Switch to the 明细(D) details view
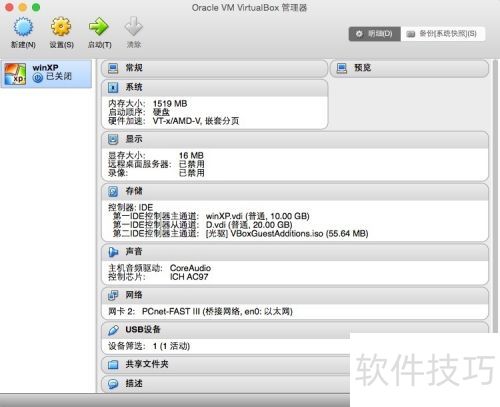The height and width of the screenshot is (407, 500). tap(374, 34)
